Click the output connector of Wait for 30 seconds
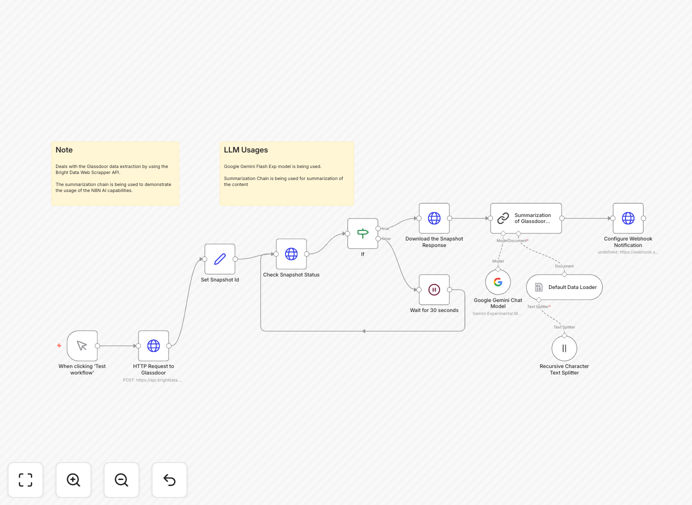The height and width of the screenshot is (505, 692). coord(450,290)
